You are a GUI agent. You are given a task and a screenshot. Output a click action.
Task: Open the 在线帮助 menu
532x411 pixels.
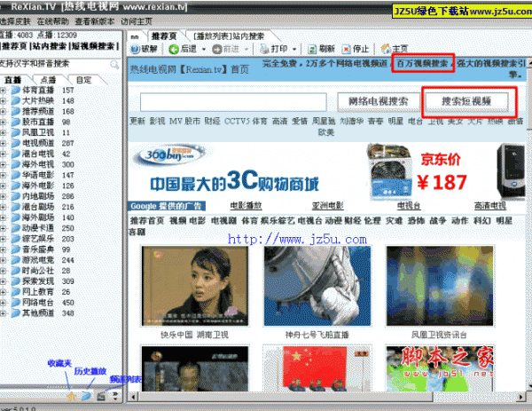tap(52, 21)
